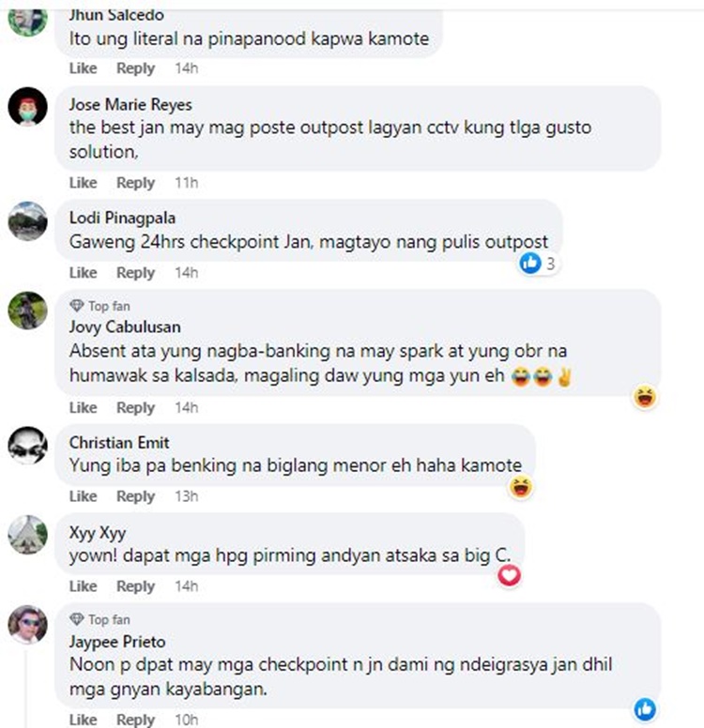Reply to Lodi Pinagpala's comment
Screen dimensions: 704x728
click(135, 273)
